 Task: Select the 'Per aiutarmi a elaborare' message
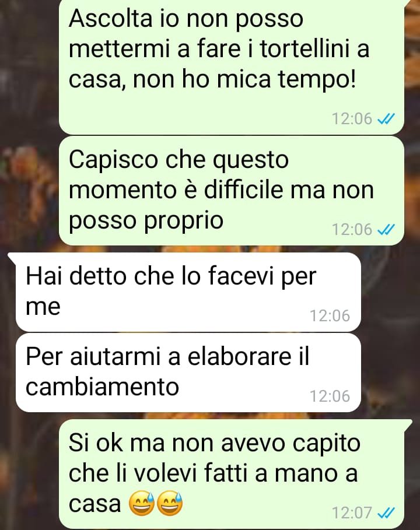pos(188,373)
